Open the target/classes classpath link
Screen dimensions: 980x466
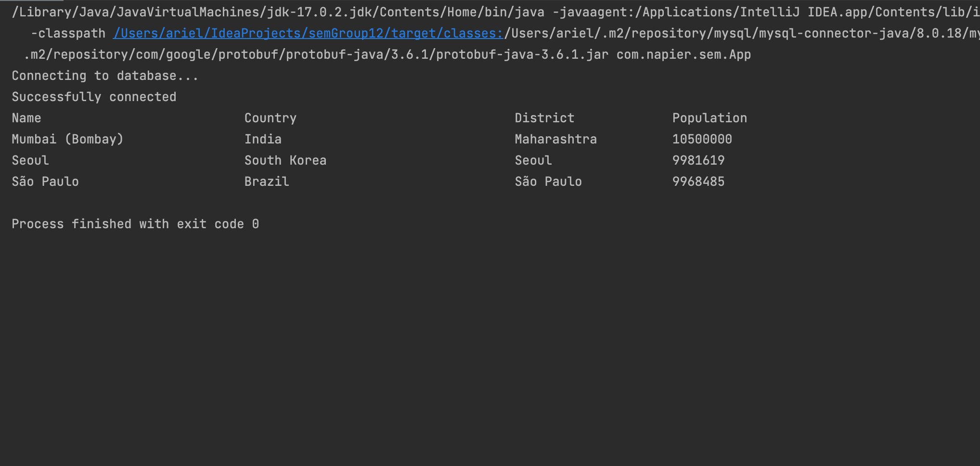tap(308, 33)
